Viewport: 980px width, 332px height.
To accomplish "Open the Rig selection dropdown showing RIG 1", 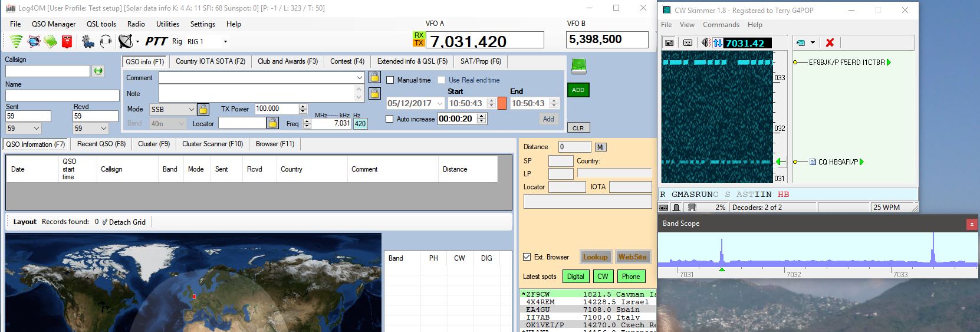I will [225, 42].
